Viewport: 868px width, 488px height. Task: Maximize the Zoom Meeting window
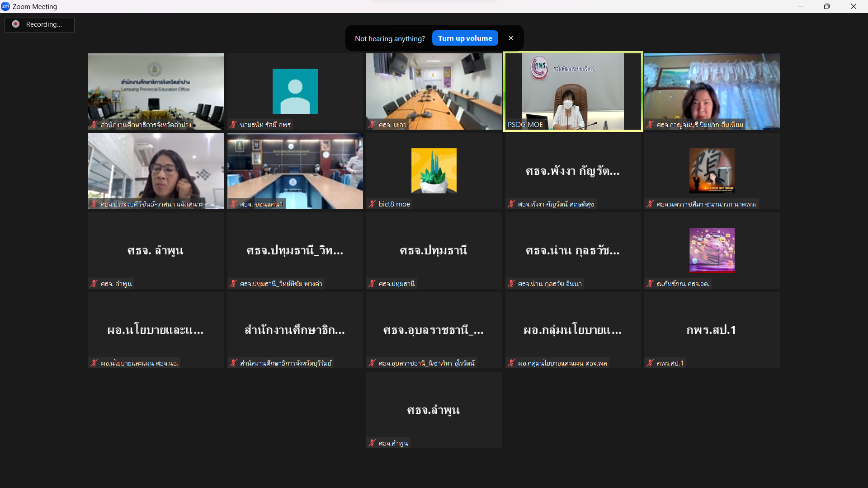click(x=827, y=6)
